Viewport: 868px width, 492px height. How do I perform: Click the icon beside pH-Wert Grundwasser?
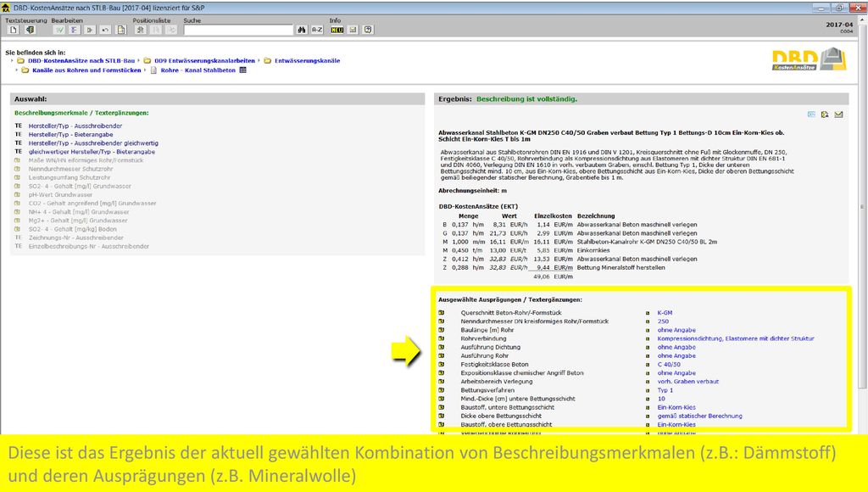[17, 195]
